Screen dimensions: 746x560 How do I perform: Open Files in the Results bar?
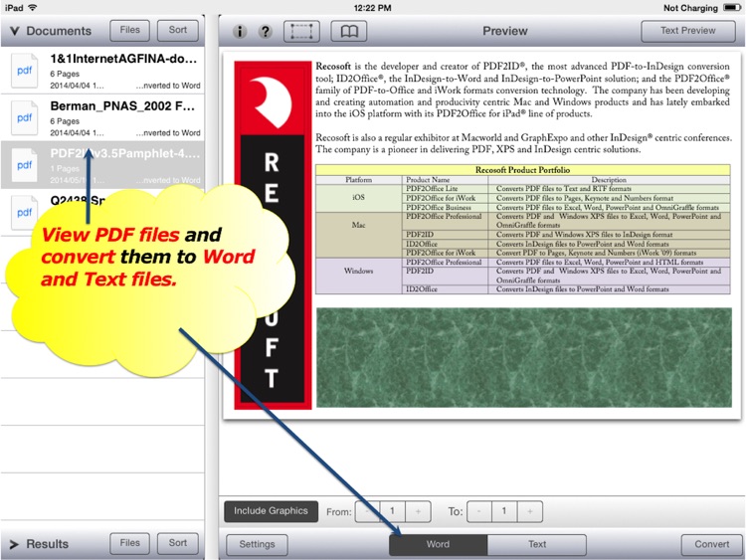click(x=130, y=543)
